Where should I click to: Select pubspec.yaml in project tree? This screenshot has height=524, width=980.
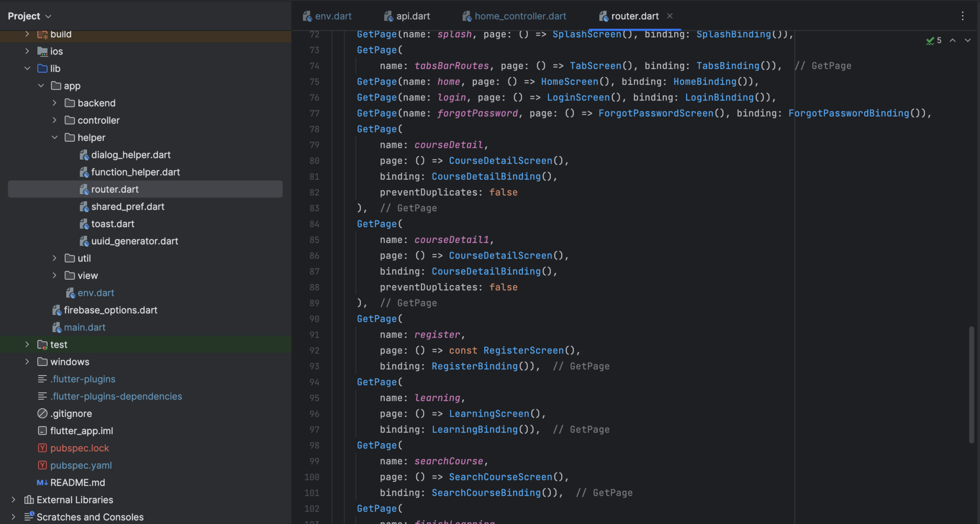[81, 465]
